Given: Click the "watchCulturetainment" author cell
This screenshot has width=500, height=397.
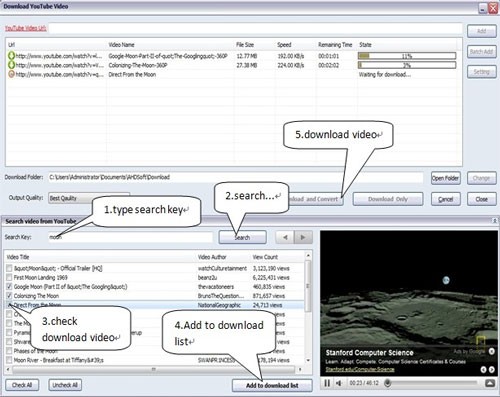Looking at the screenshot, I should coord(222,268).
